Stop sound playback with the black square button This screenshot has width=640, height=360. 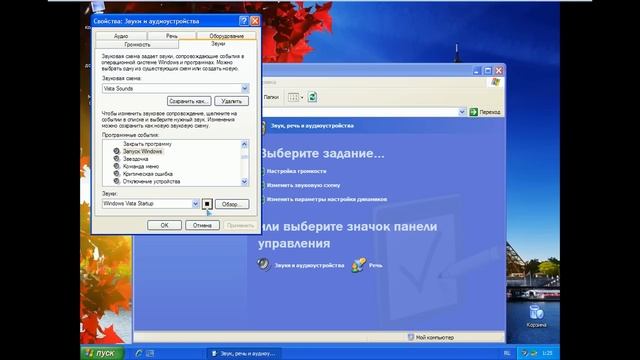tap(207, 204)
